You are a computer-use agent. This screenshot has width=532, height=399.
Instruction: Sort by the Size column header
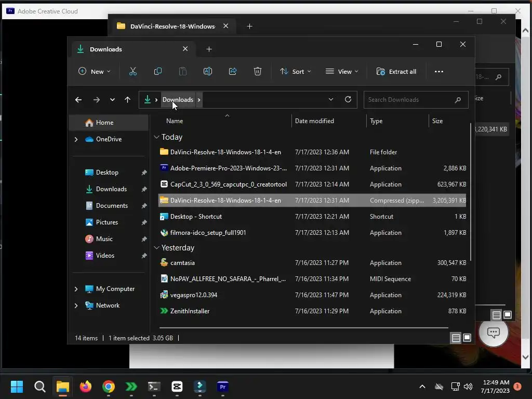coord(437,121)
